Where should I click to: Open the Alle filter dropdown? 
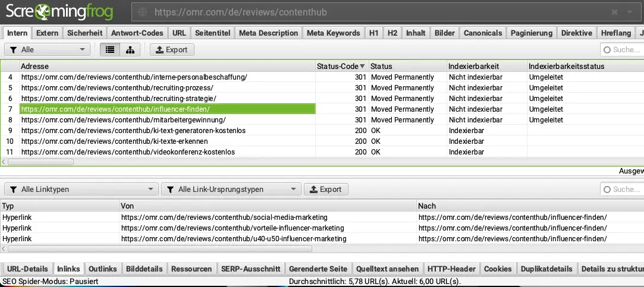(47, 50)
